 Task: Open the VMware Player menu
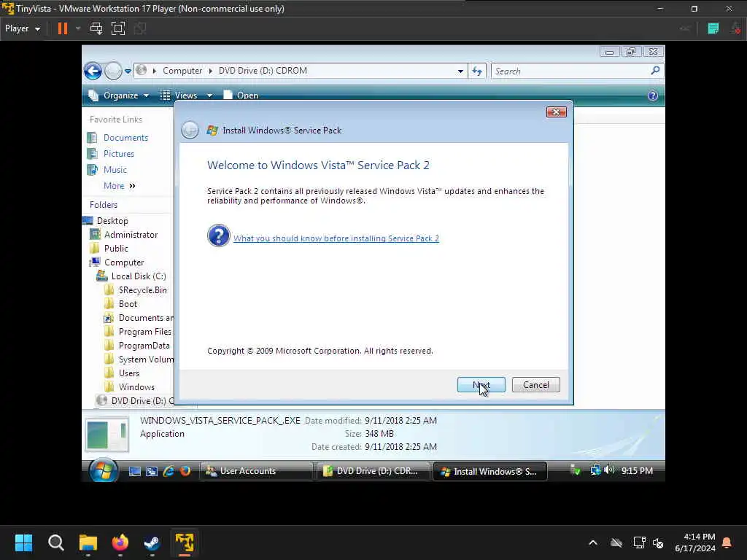(x=23, y=28)
